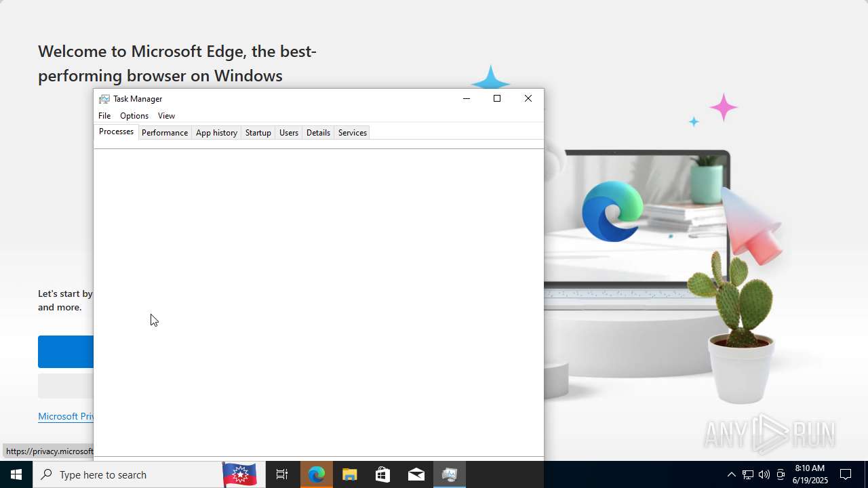Minimize the Task Manager window
The width and height of the screenshot is (868, 488).
pyautogui.click(x=466, y=99)
